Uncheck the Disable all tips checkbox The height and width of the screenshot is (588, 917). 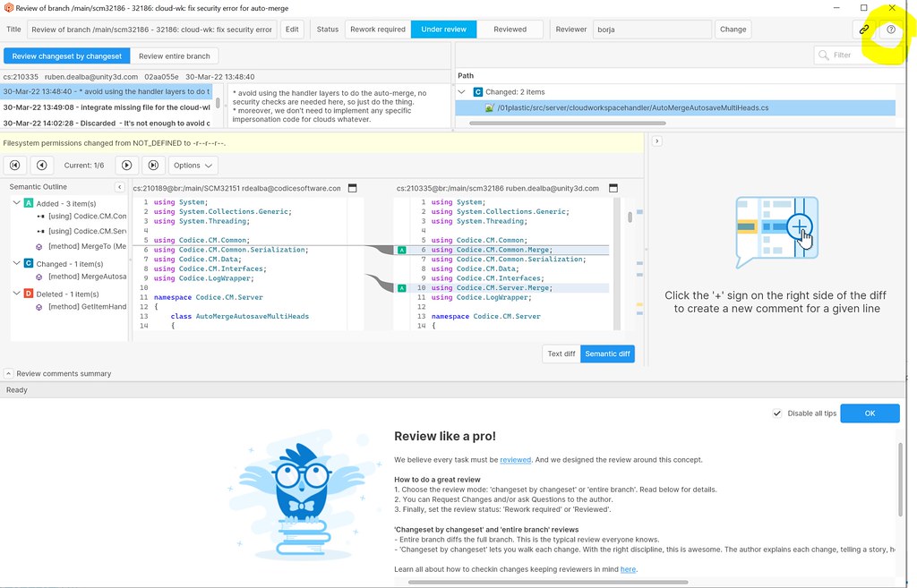(x=778, y=413)
